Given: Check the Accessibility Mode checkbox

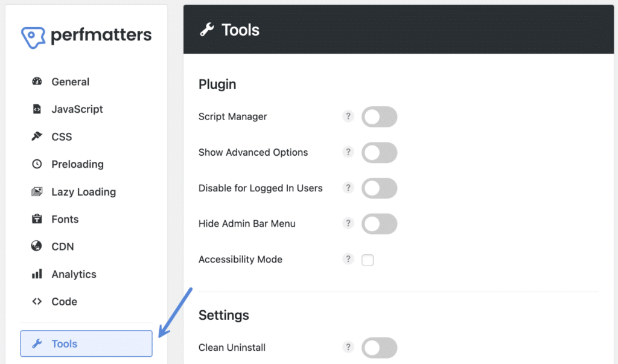Looking at the screenshot, I should [x=368, y=260].
